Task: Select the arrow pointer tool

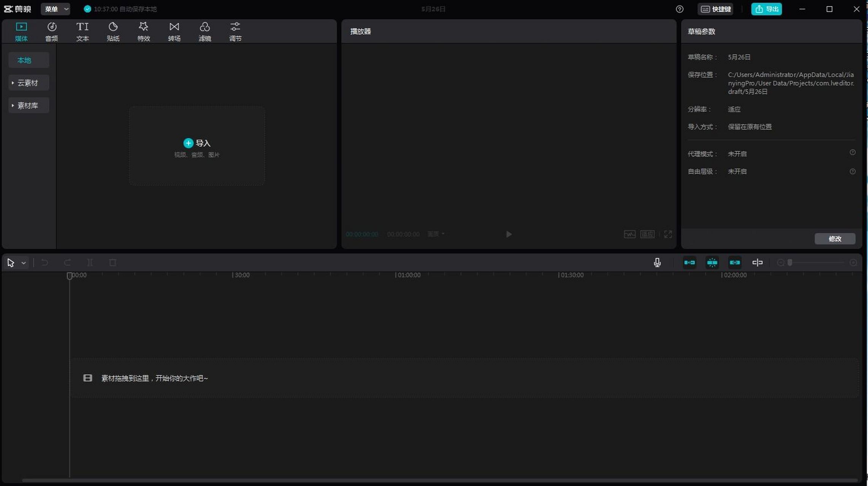Action: pos(11,263)
